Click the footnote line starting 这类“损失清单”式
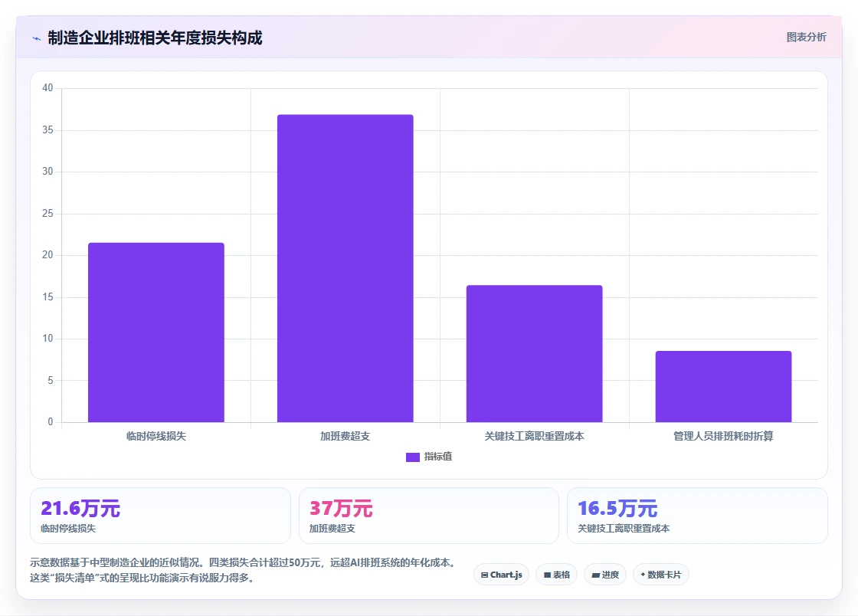Screen dimensions: 858x616 click(x=142, y=578)
